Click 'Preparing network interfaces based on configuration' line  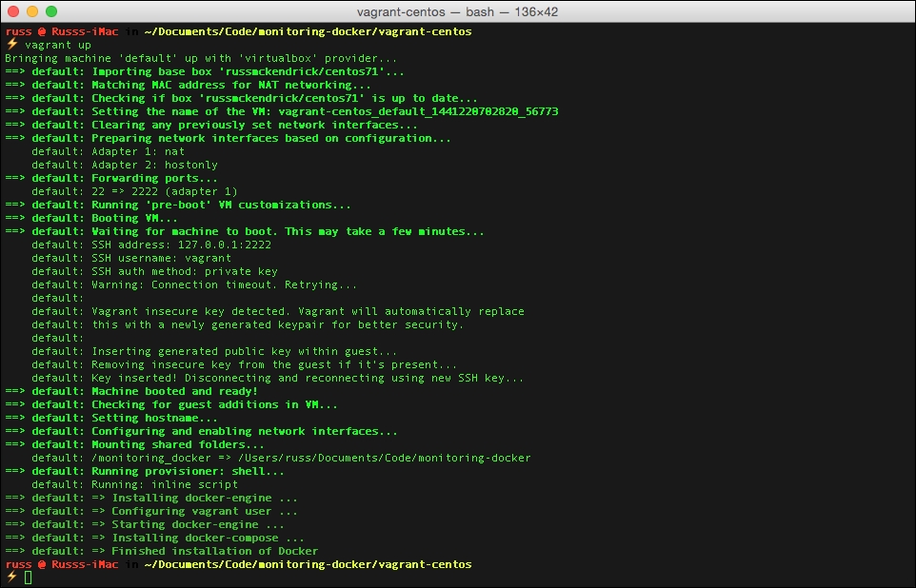[228, 138]
